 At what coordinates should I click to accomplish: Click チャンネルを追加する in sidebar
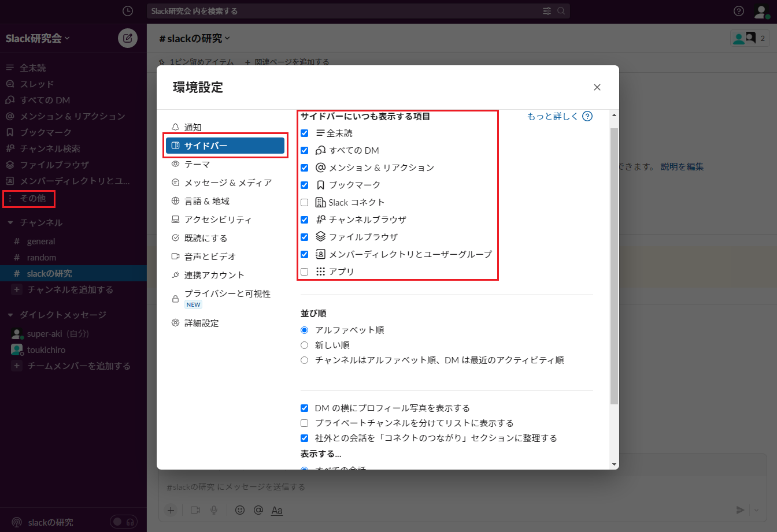click(x=70, y=290)
